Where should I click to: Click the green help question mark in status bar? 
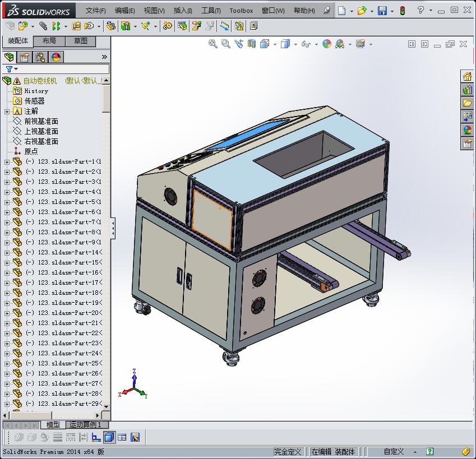click(429, 451)
